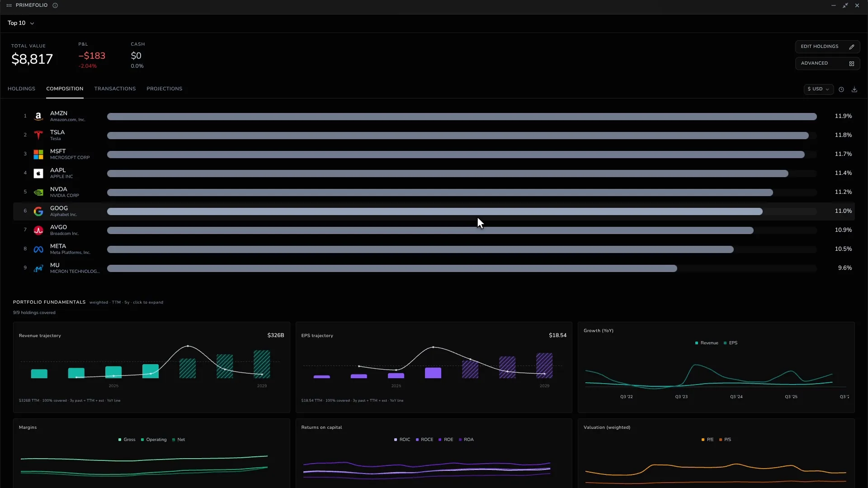
Task: Click the Apple logo icon
Action: [x=38, y=174]
